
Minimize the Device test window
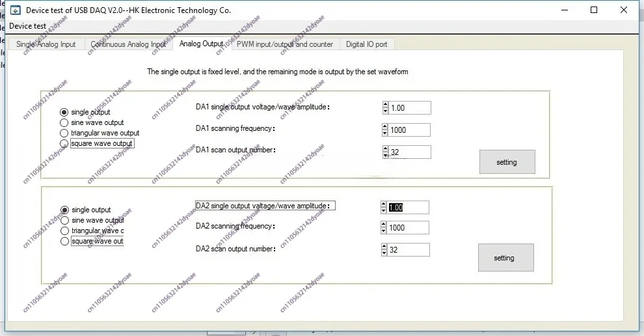pos(565,10)
